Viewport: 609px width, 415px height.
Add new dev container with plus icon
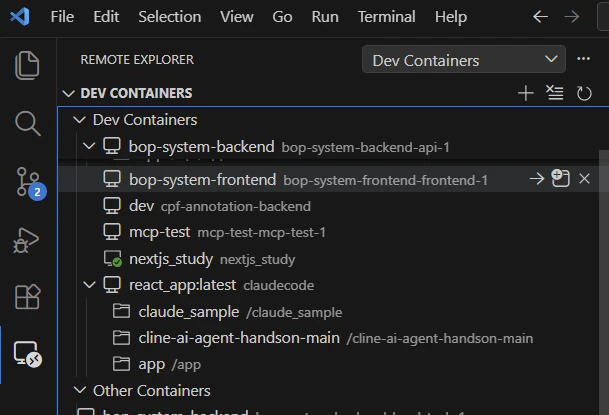525,93
